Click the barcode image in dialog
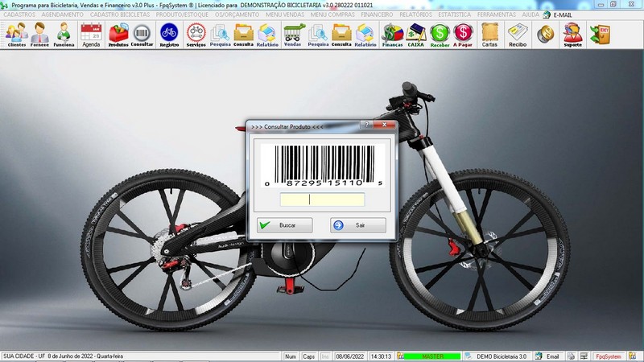 point(324,166)
